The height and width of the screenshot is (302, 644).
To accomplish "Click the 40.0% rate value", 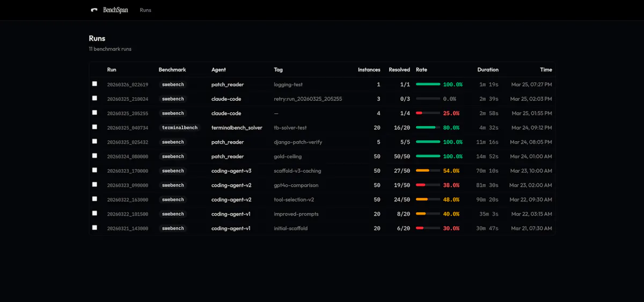I will click(451, 214).
